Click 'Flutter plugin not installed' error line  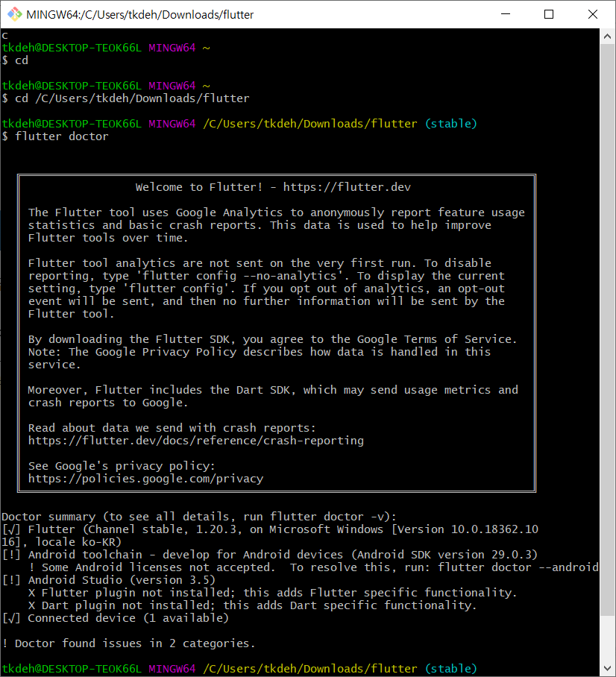pyautogui.click(x=273, y=592)
